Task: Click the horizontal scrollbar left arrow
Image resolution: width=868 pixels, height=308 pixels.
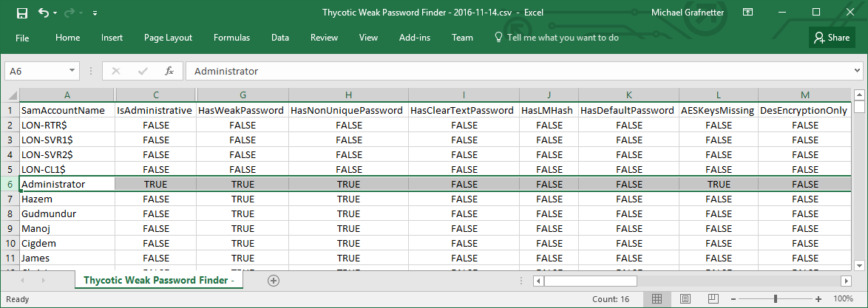Action: 538,281
